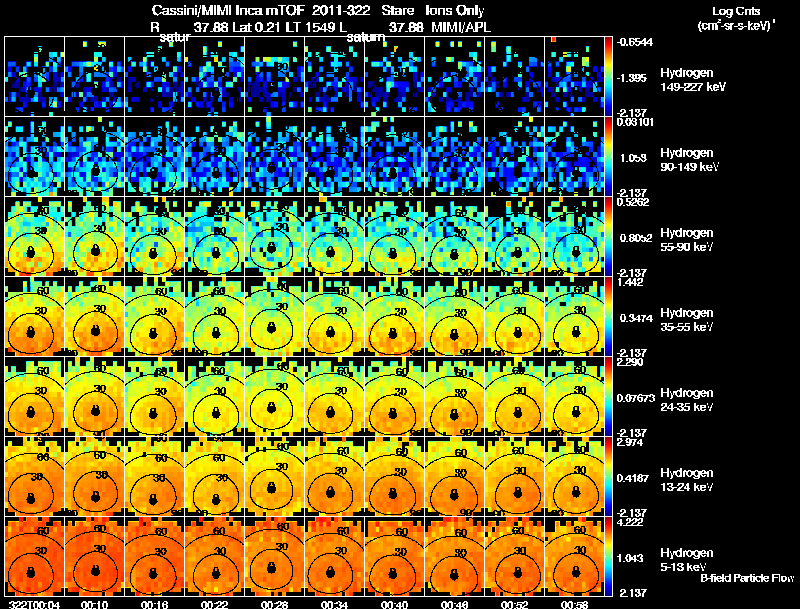
Task: Click the 0.4187 color scale value
Action: pos(633,478)
